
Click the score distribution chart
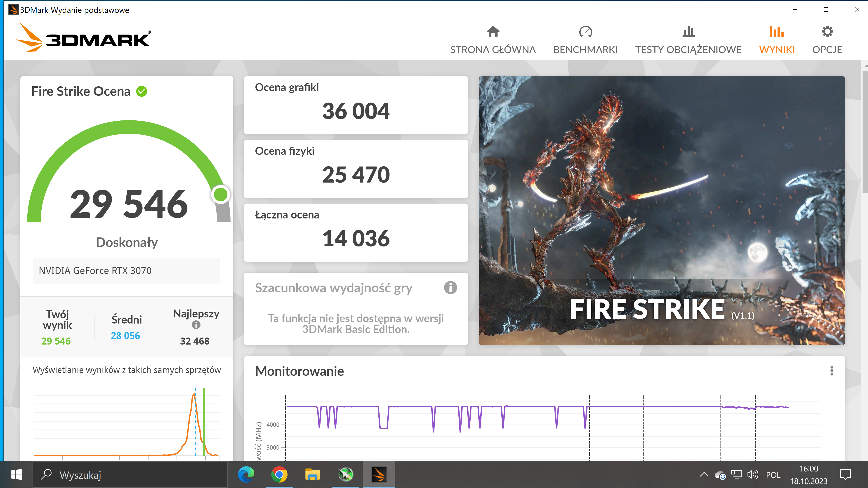tap(127, 423)
